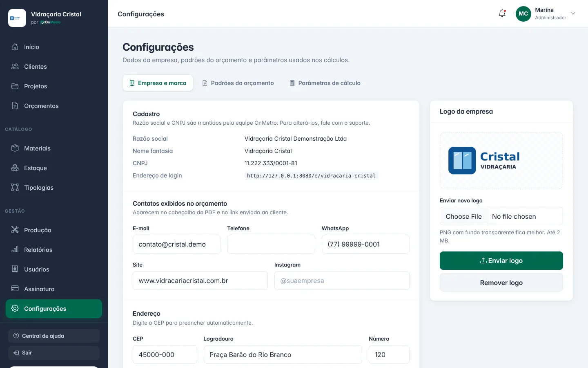Image resolution: width=588 pixels, height=368 pixels.
Task: Click the Instagram input field
Action: click(x=342, y=280)
